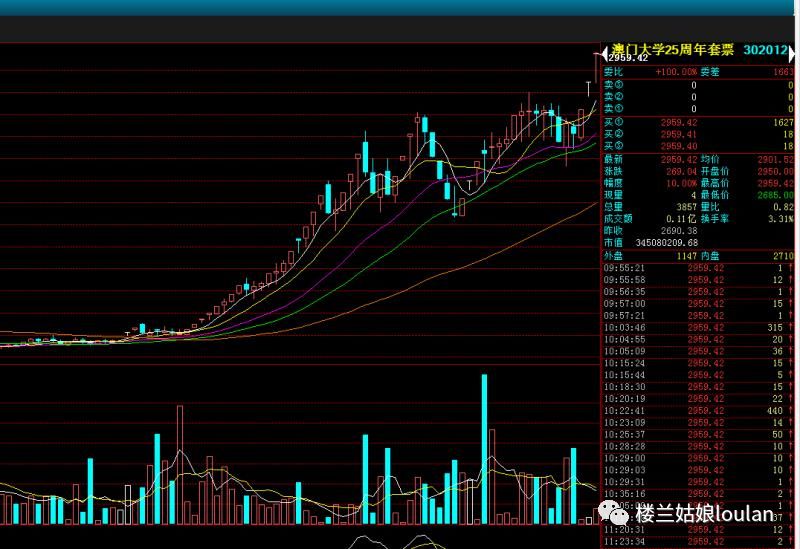Select the 10:18:30 trade tick row

[698, 387]
